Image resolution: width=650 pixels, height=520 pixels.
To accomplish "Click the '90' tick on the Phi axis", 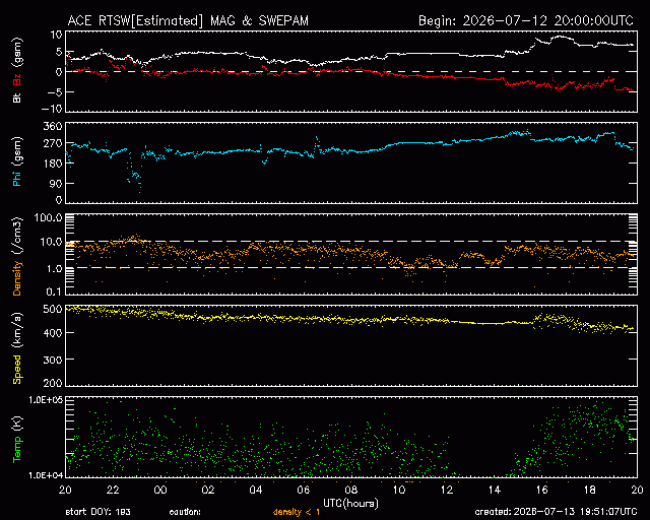I will pyautogui.click(x=56, y=183).
